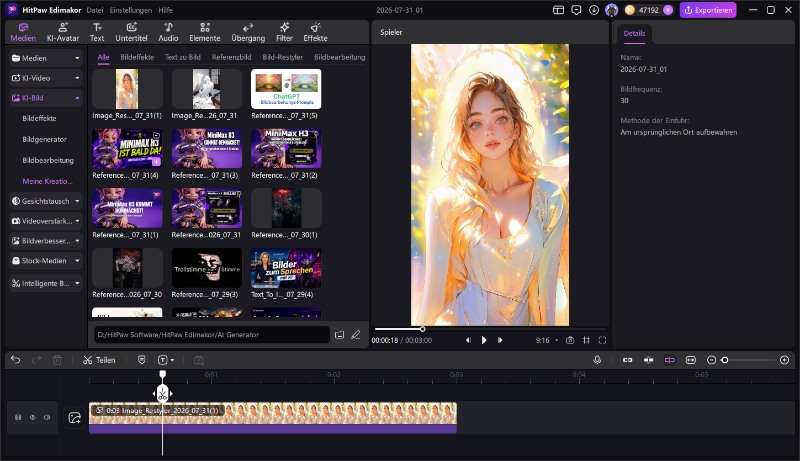Open the Übergang transitions tool

[248, 32]
